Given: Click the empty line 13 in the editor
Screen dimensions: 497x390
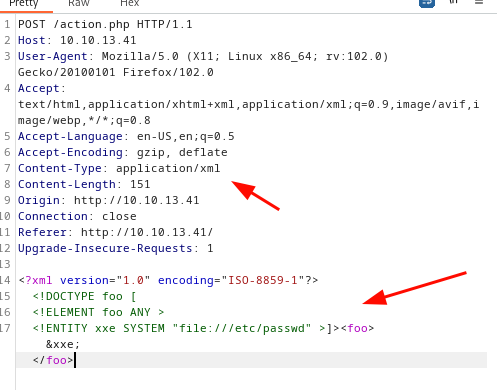Looking at the screenshot, I should click(x=250, y=264).
